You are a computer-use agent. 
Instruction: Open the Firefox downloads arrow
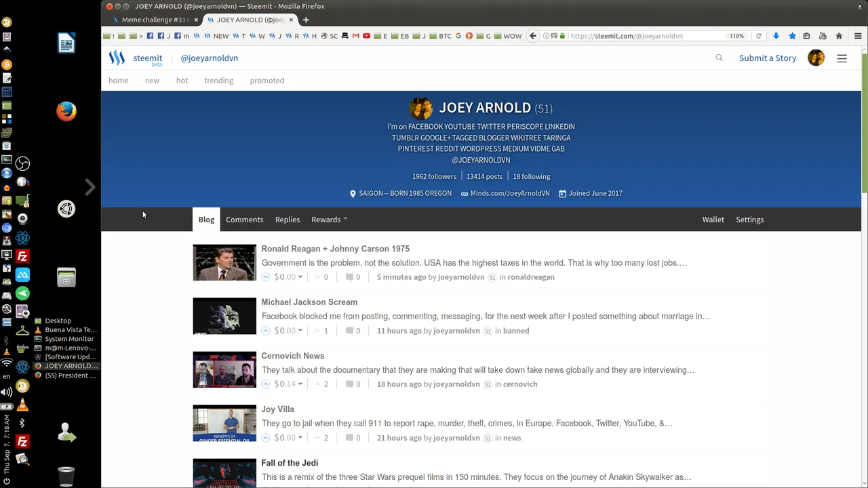click(776, 36)
